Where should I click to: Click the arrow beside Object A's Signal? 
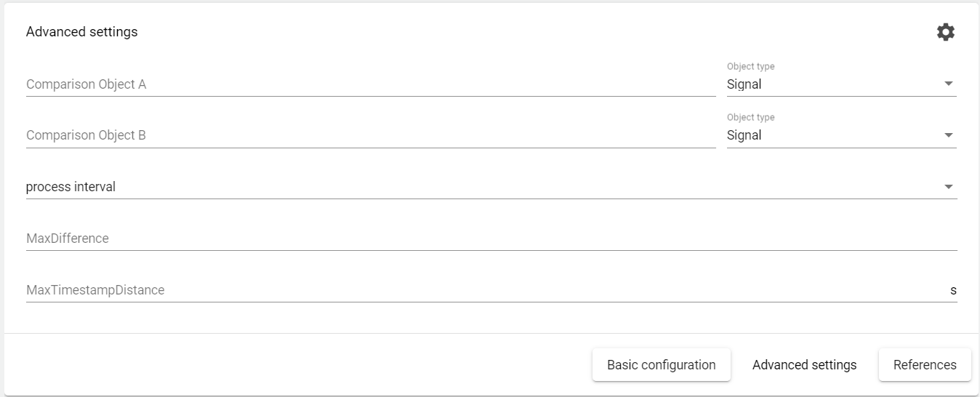[948, 84]
